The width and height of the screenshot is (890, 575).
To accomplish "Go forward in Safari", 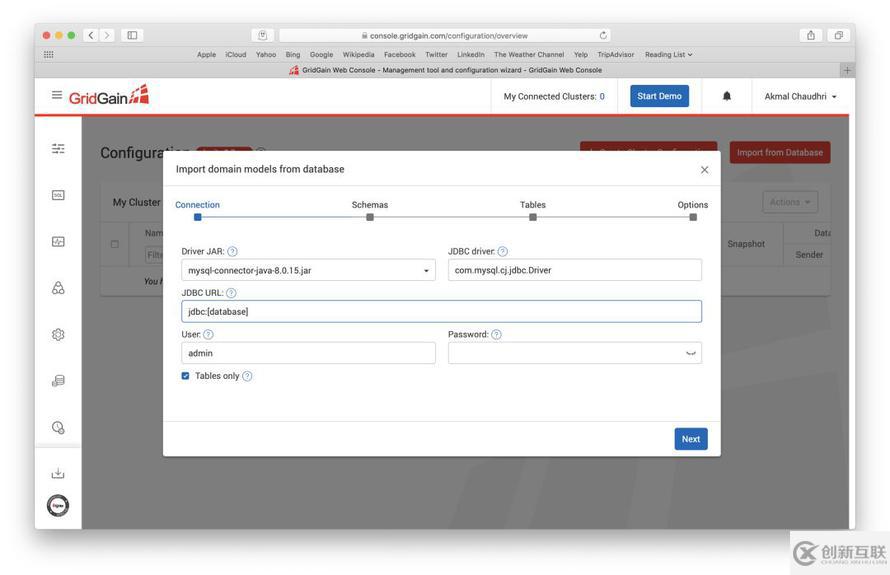I will pyautogui.click(x=107, y=35).
